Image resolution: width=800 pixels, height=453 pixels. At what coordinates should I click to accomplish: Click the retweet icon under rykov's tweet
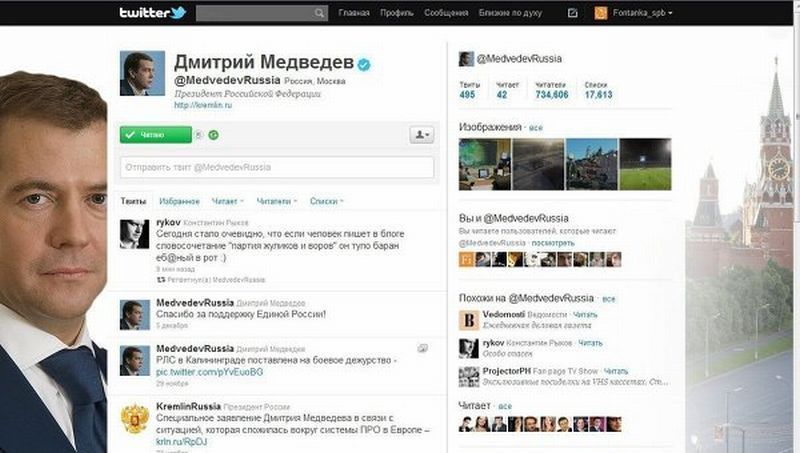tap(161, 280)
